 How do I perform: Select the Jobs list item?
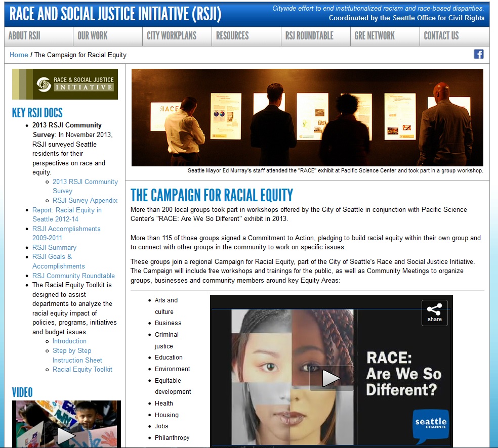pos(161,426)
